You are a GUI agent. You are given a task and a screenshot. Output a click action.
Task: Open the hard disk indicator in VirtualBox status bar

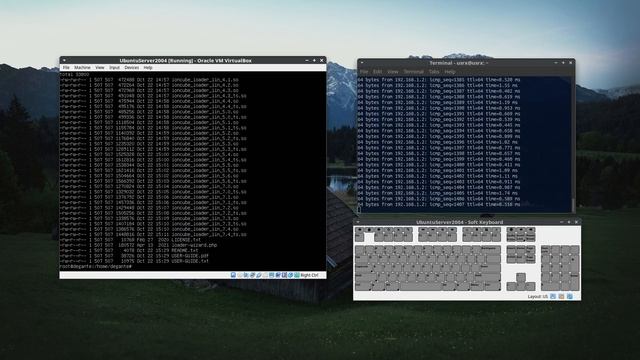tap(233, 275)
